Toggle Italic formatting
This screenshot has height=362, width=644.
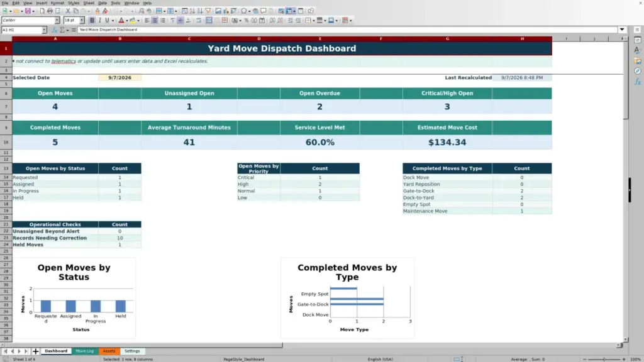point(99,20)
